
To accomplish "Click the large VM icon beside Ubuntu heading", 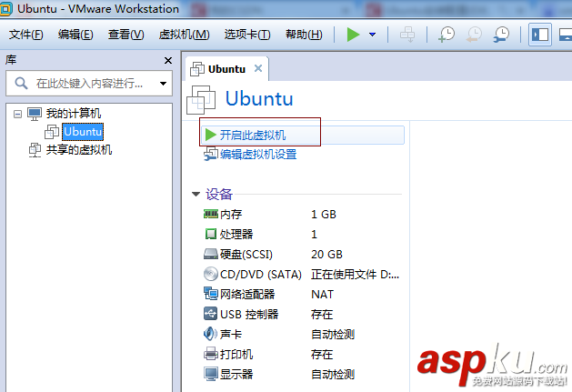I will pyautogui.click(x=201, y=100).
